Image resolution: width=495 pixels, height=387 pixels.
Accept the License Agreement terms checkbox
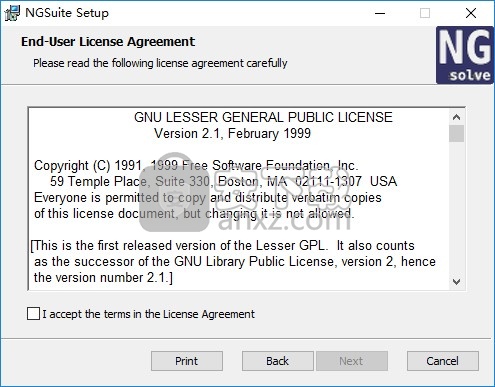coord(33,314)
